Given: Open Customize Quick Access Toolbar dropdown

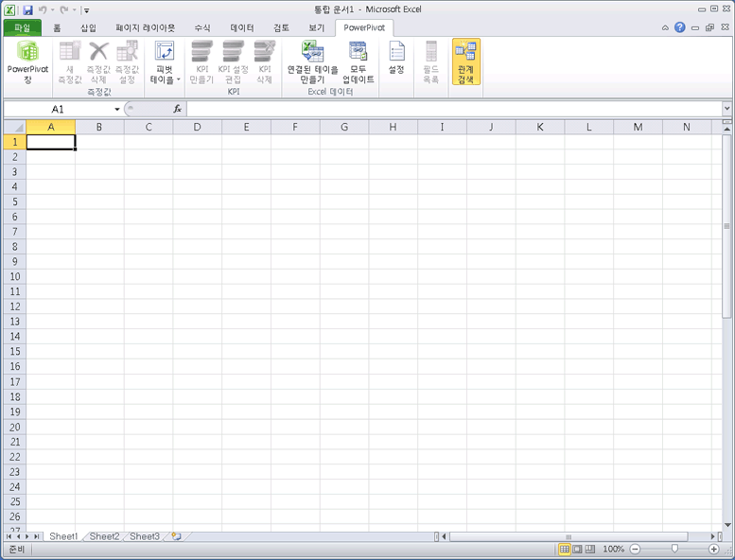Looking at the screenshot, I should [87, 9].
